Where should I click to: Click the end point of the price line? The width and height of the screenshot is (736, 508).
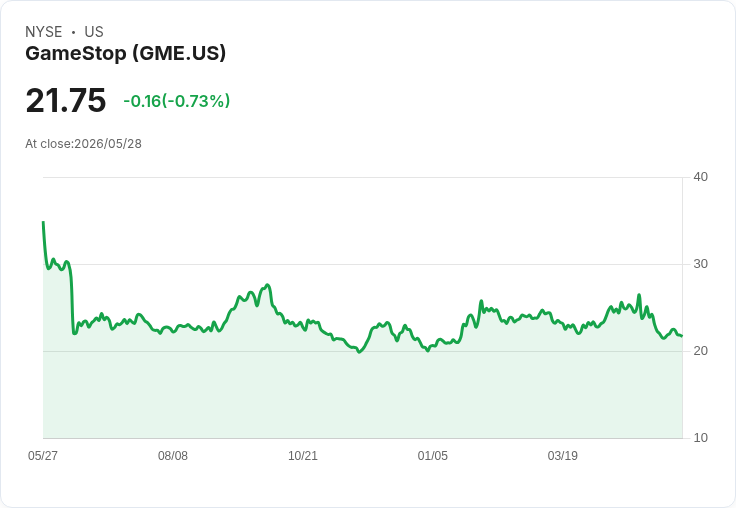point(682,336)
